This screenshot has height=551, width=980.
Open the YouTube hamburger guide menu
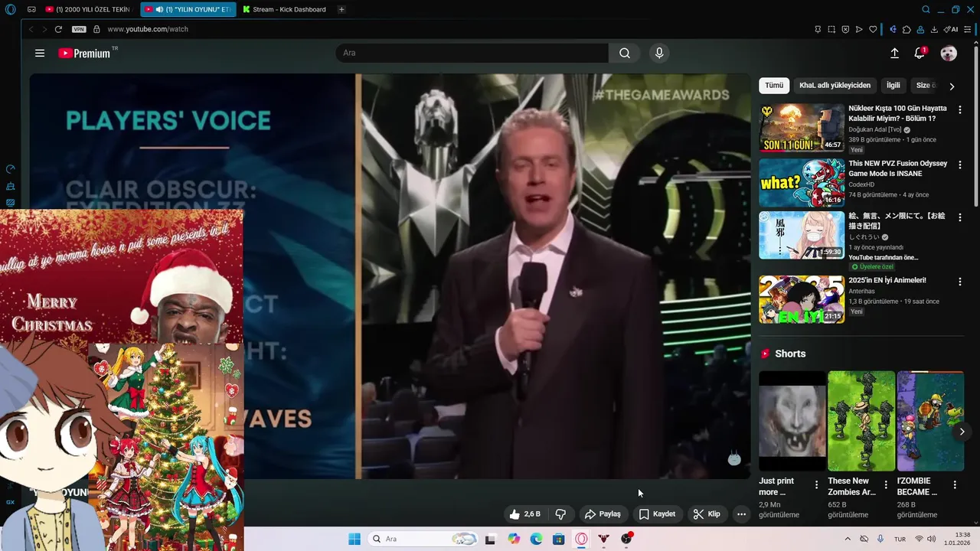click(40, 53)
